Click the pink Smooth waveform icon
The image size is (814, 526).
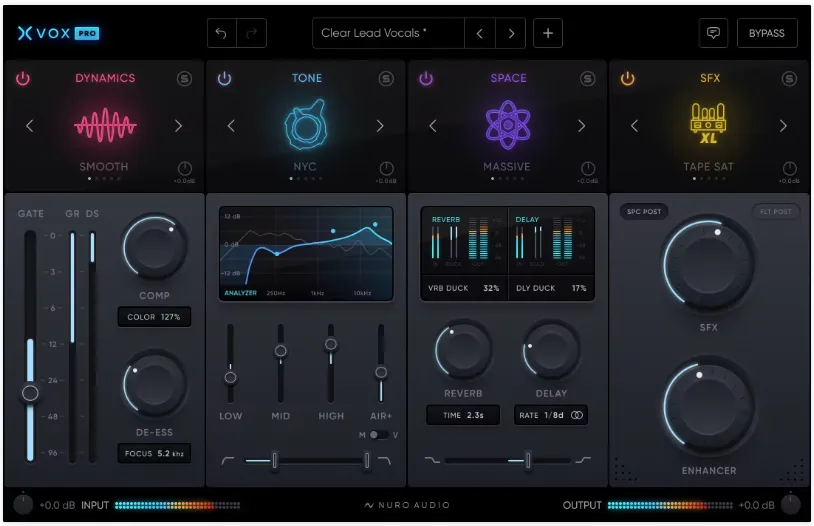105,125
